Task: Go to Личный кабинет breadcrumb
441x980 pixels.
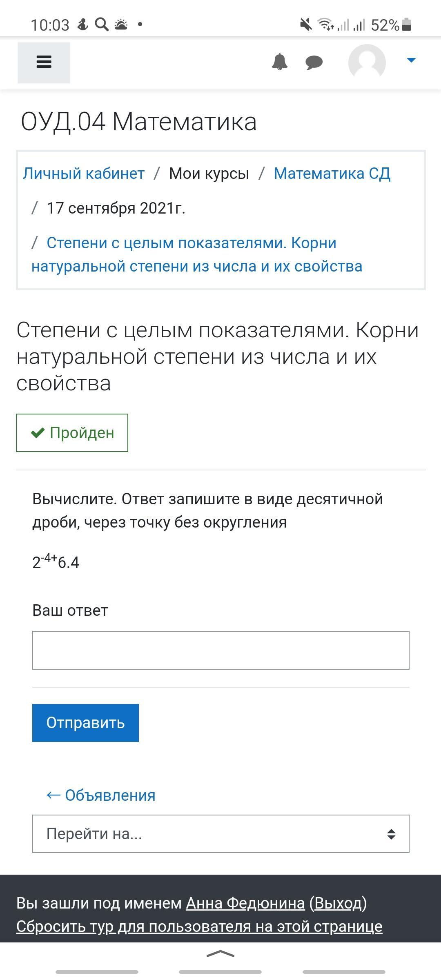Action: coord(84,174)
